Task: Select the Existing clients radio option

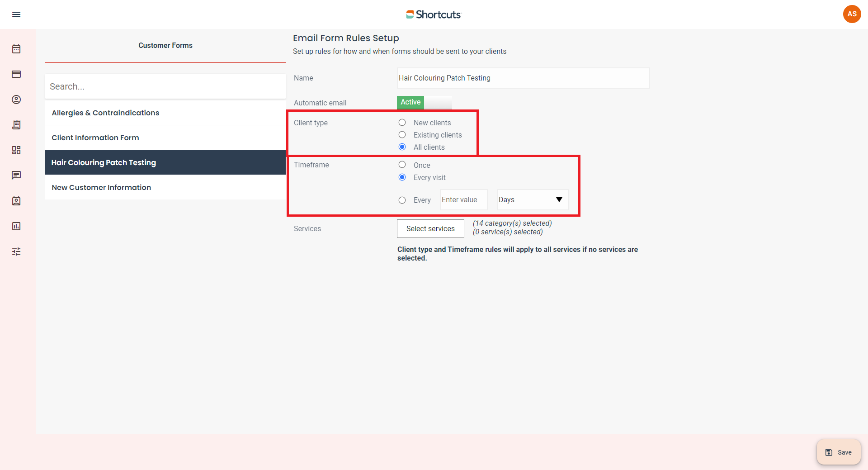Action: click(402, 135)
